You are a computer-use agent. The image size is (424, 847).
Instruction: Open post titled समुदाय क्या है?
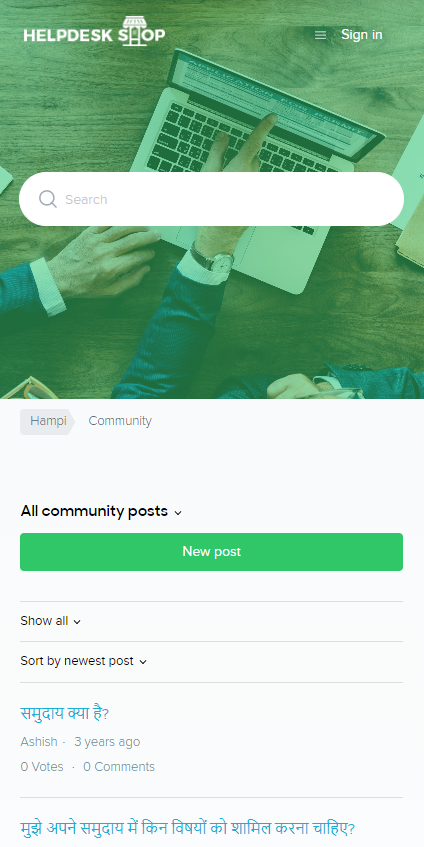[65, 714]
